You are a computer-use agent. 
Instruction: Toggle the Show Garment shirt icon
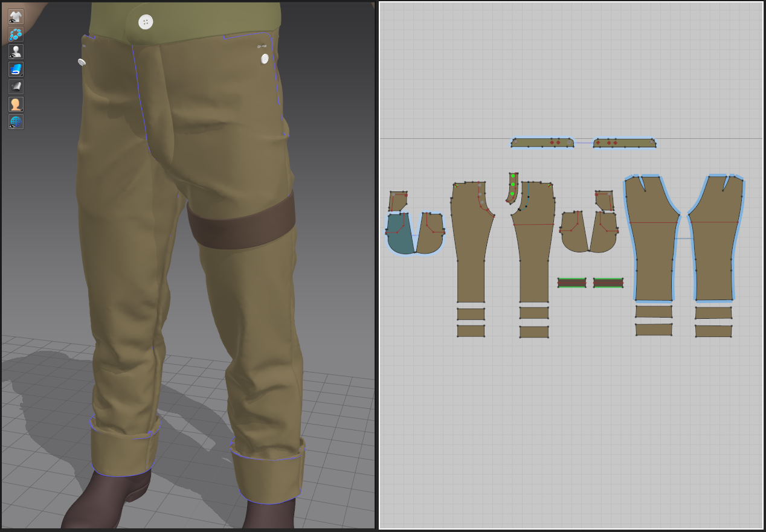pos(16,16)
